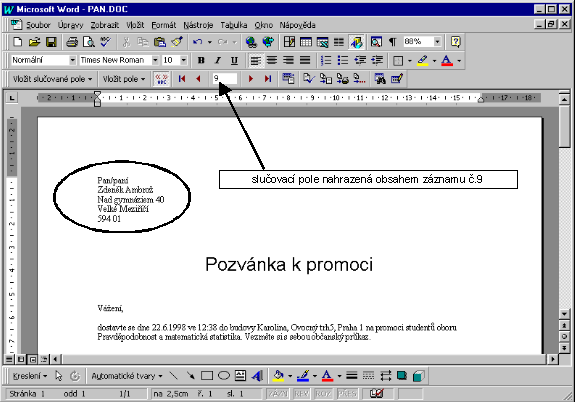Open a file with the folder icon
This screenshot has width=575, height=402.
[x=34, y=42]
